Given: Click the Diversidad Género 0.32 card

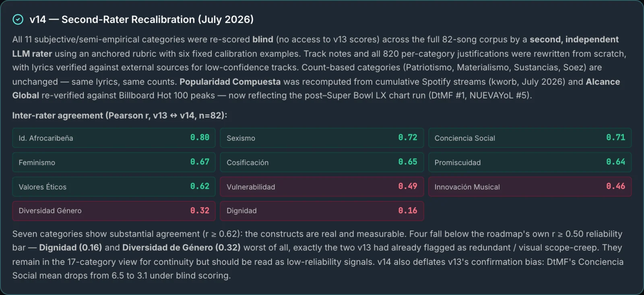Looking at the screenshot, I should pos(114,211).
